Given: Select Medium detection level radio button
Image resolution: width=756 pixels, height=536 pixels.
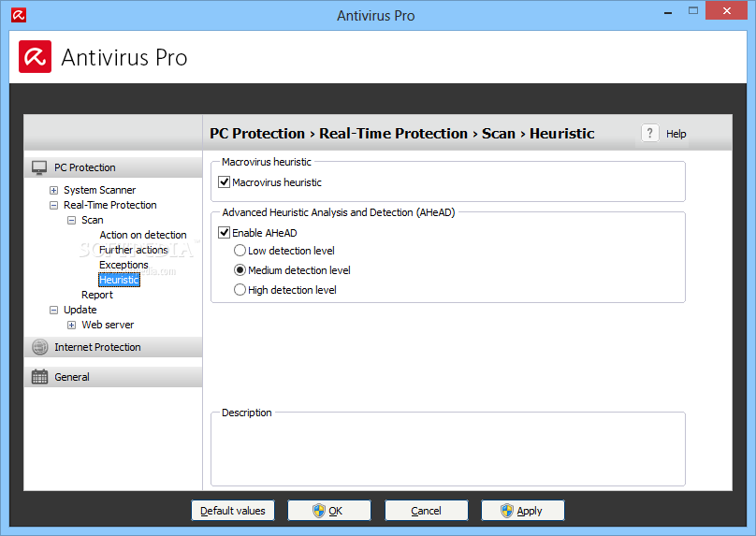Looking at the screenshot, I should pos(240,270).
